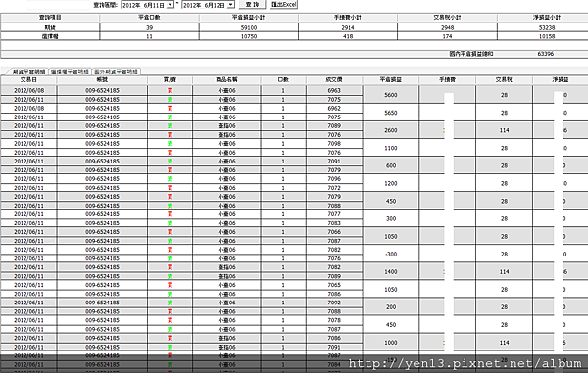Select the 平倉損益 cell 200

pyautogui.click(x=391, y=307)
